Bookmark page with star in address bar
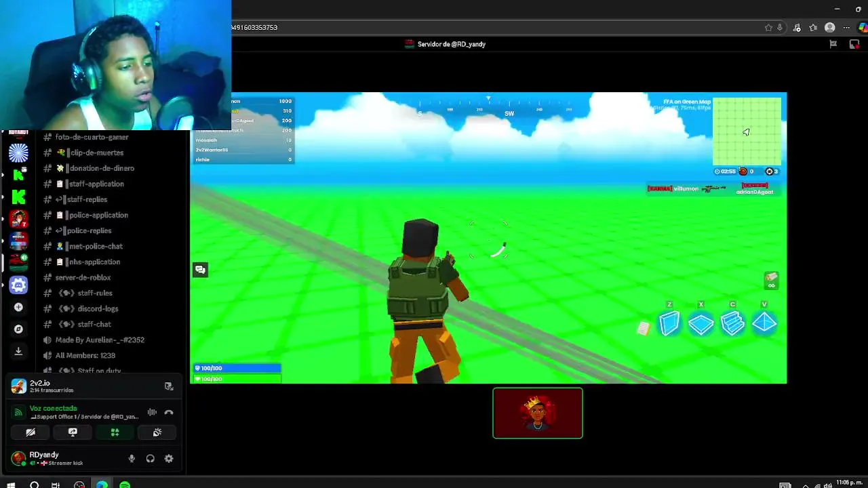Screen dimensions: 868x488 (x=768, y=28)
